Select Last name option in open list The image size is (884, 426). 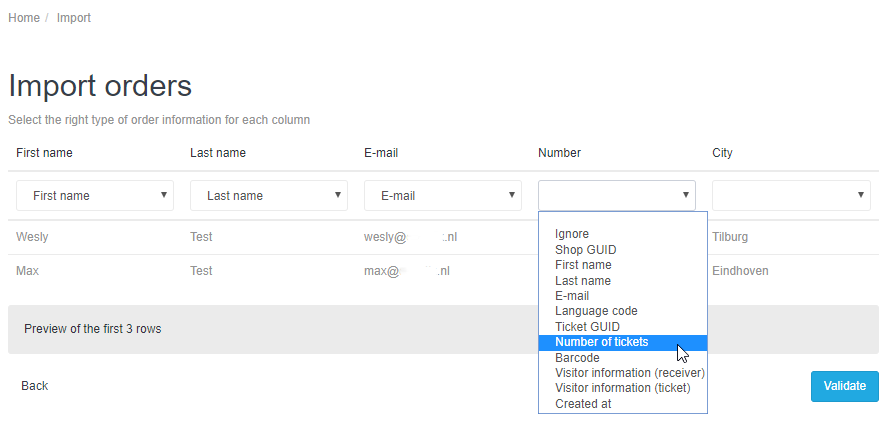click(622, 281)
